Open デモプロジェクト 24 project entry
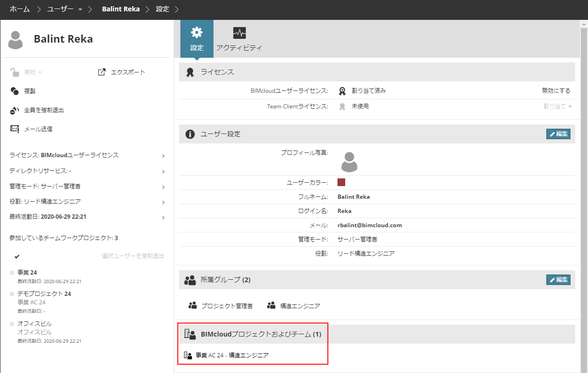Screen dimensions: 588x373 pyautogui.click(x=44, y=294)
